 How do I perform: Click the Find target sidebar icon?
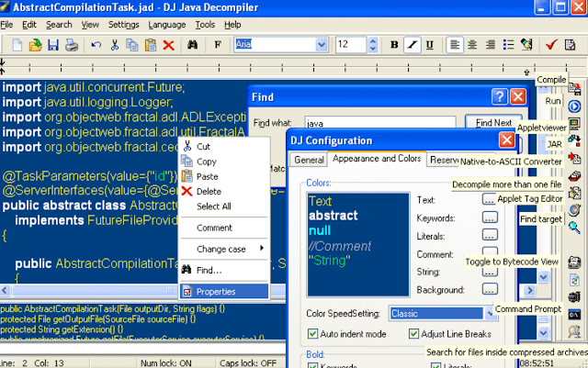574,210
